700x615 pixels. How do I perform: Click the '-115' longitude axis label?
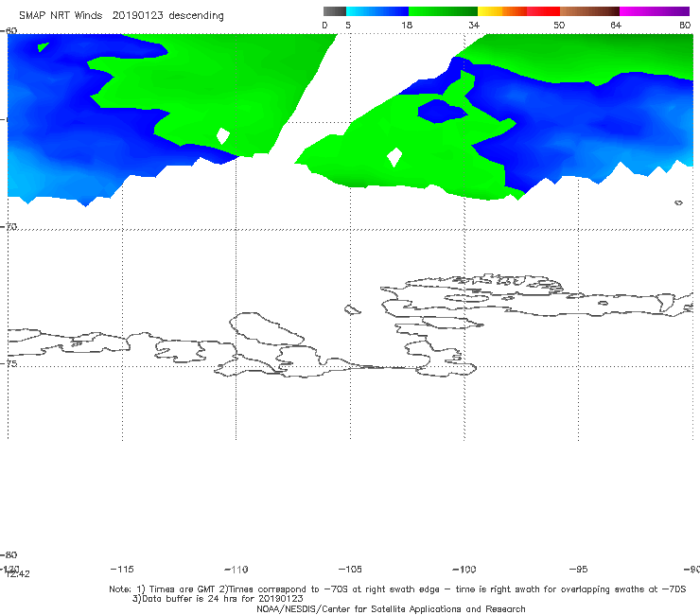(122, 569)
